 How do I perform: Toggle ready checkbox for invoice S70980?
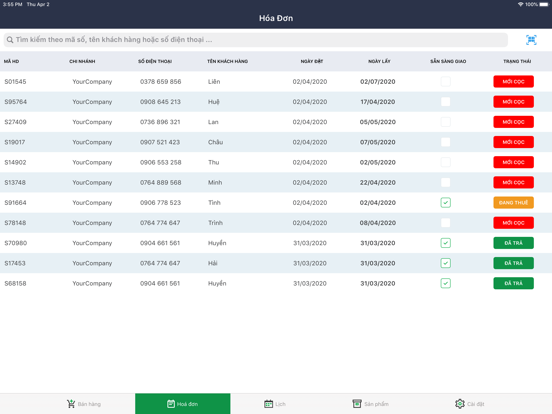click(446, 243)
